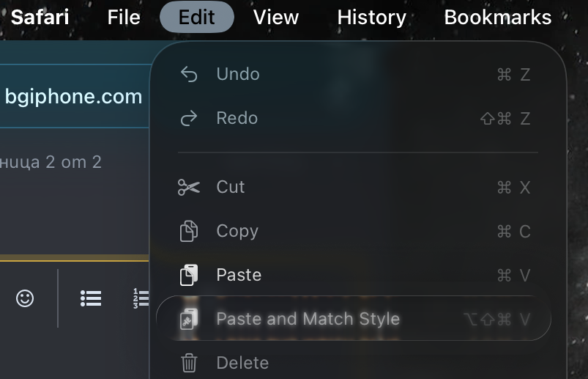The image size is (588, 379).
Task: Open the emoji smiley picker
Action: click(25, 298)
